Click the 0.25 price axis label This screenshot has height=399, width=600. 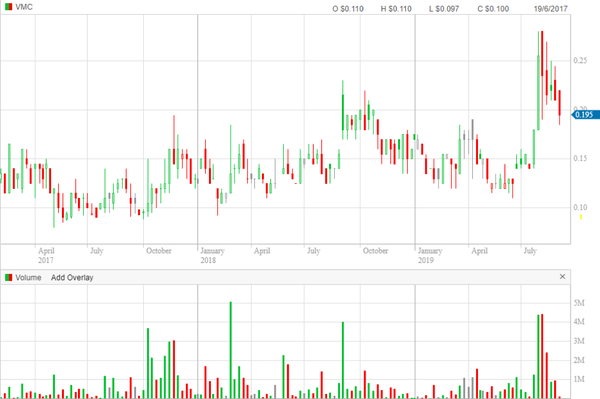coord(580,60)
